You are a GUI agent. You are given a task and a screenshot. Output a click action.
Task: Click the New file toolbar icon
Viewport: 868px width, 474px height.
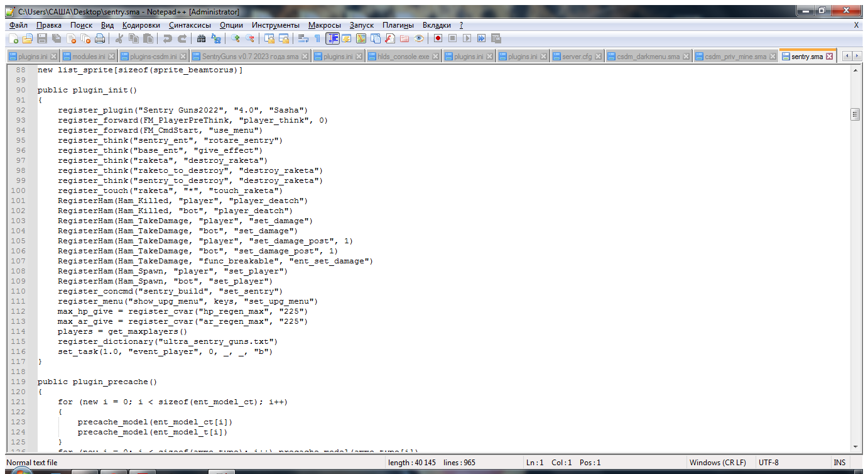click(14, 39)
